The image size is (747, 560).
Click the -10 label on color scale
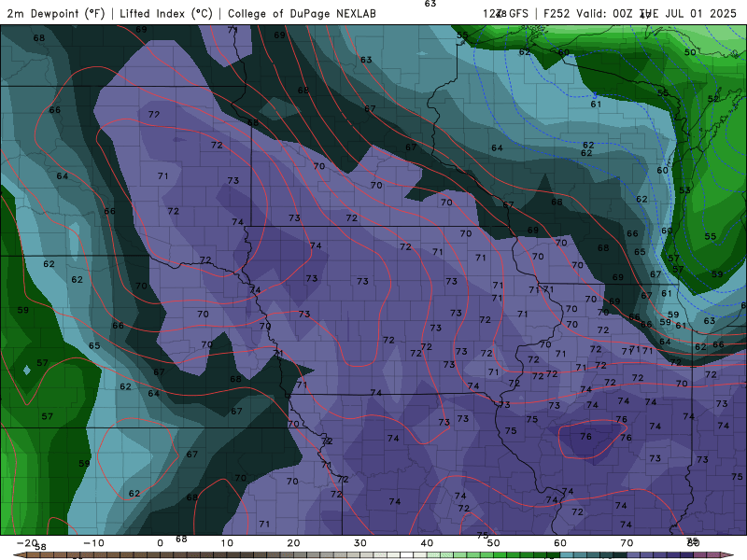click(x=93, y=543)
